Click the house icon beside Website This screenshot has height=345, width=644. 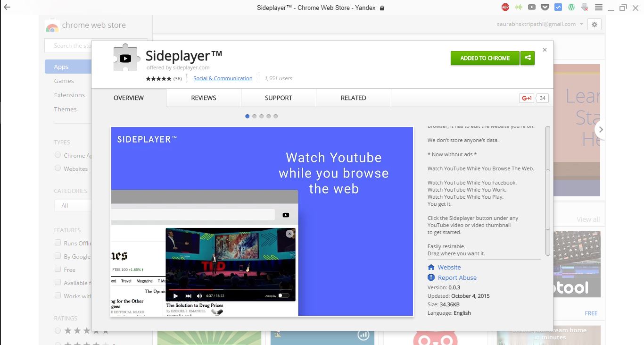click(x=431, y=267)
